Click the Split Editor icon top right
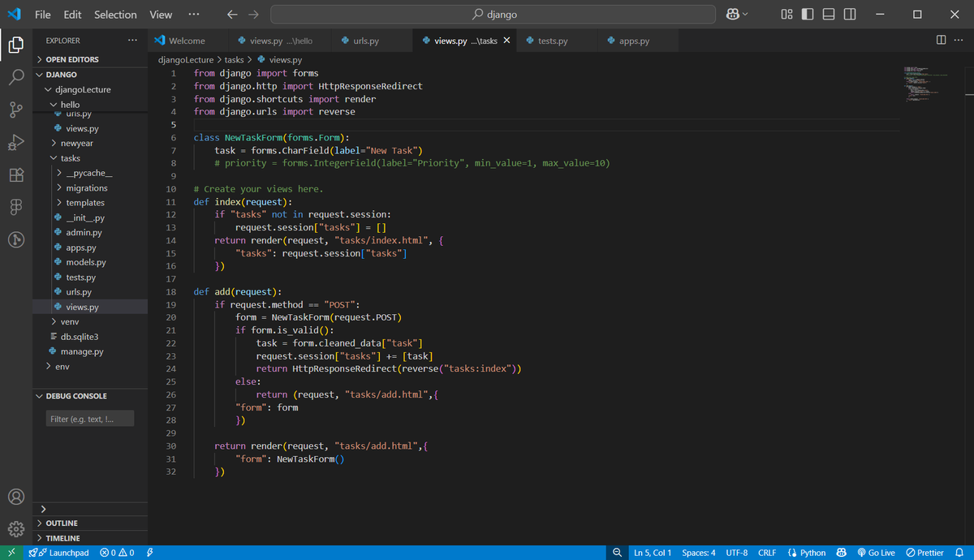Viewport: 974px width, 560px height. click(940, 39)
